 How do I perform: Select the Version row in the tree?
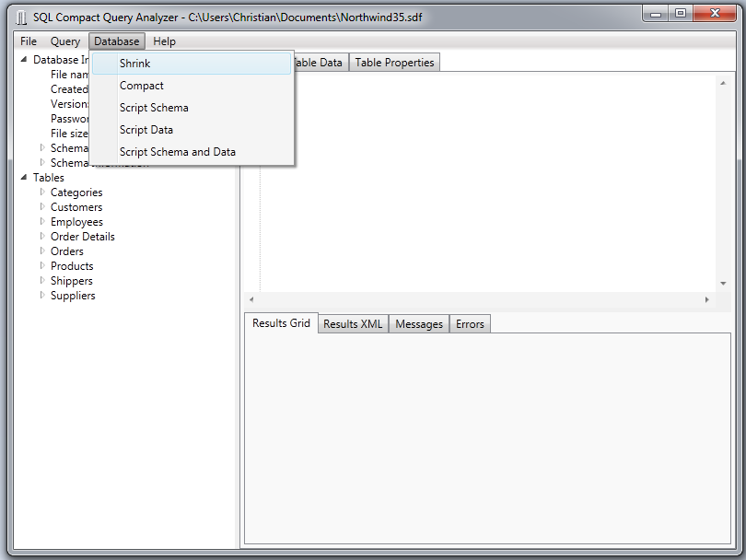coord(69,104)
